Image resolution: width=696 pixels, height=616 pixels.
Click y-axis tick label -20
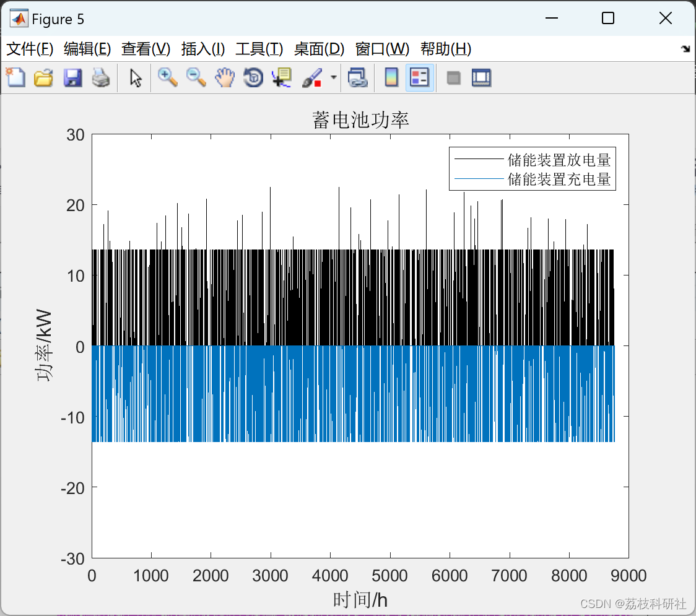coord(73,488)
